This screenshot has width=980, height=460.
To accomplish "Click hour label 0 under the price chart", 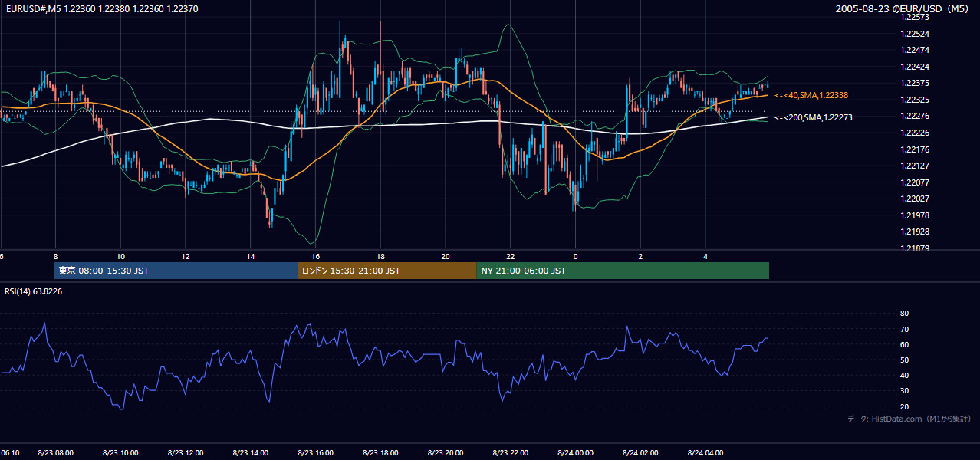I will (x=575, y=255).
